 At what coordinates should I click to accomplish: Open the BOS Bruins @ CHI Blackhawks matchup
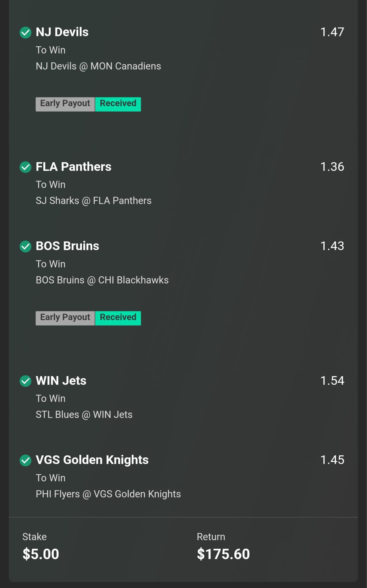click(102, 280)
